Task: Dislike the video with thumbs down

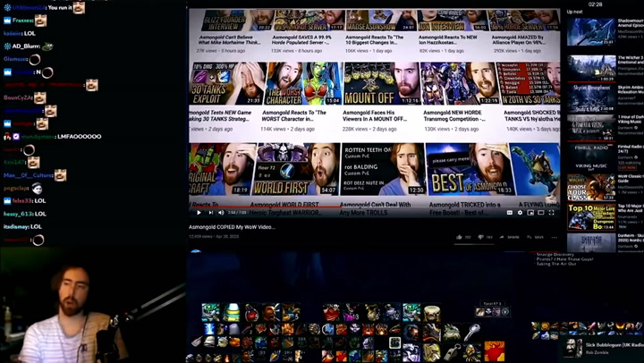Action: click(481, 237)
